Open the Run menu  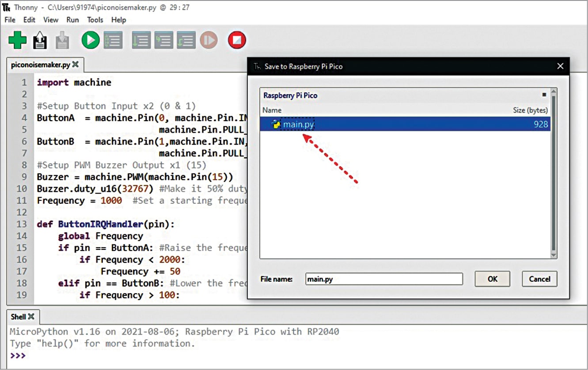(72, 20)
